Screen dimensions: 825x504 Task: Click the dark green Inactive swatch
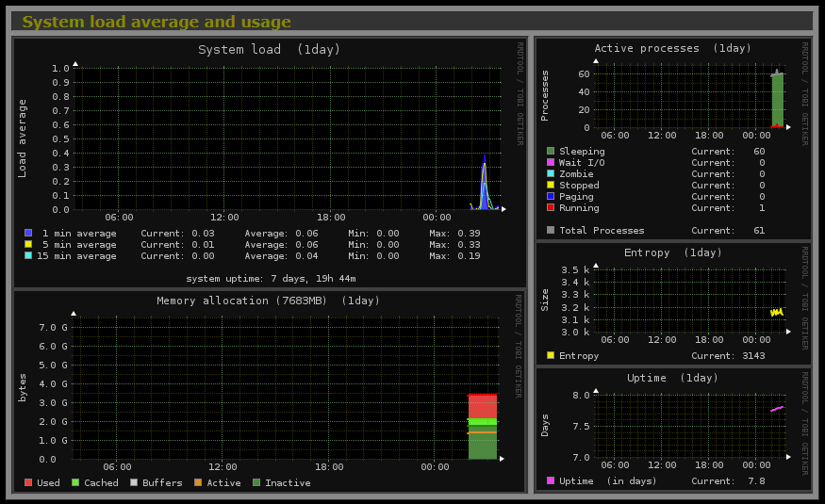(256, 482)
